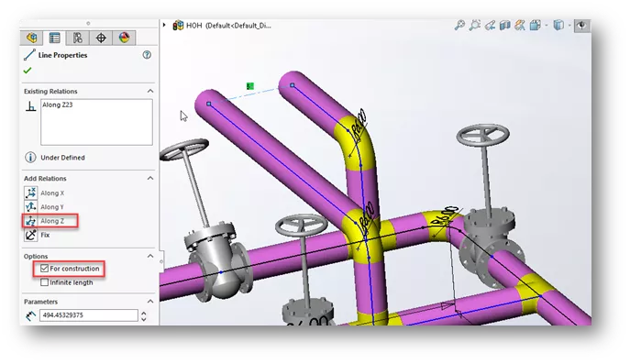The width and height of the screenshot is (630, 364).
Task: Click the green relation marker on construction line
Action: tap(250, 86)
